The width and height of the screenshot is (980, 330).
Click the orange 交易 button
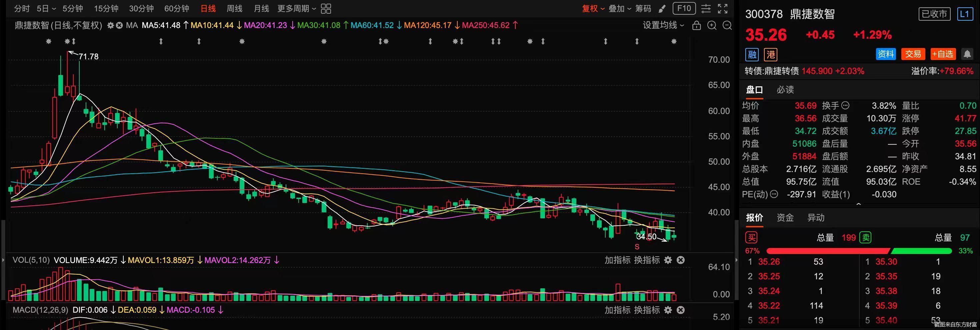pyautogui.click(x=913, y=54)
